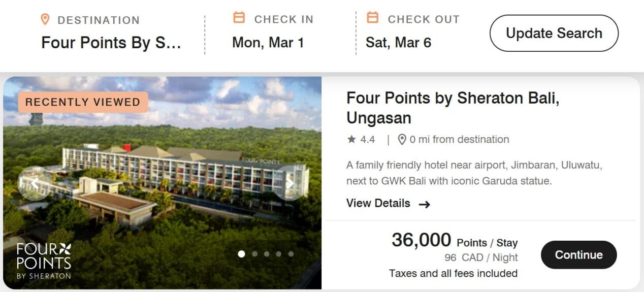
Task: Switch to the third carousel dot
Action: [267, 254]
